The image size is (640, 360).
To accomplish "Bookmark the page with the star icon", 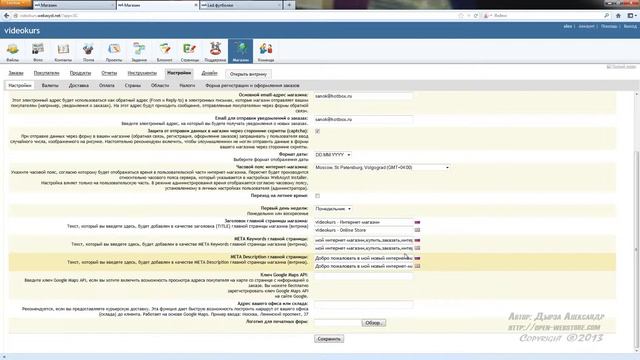I will point(461,16).
